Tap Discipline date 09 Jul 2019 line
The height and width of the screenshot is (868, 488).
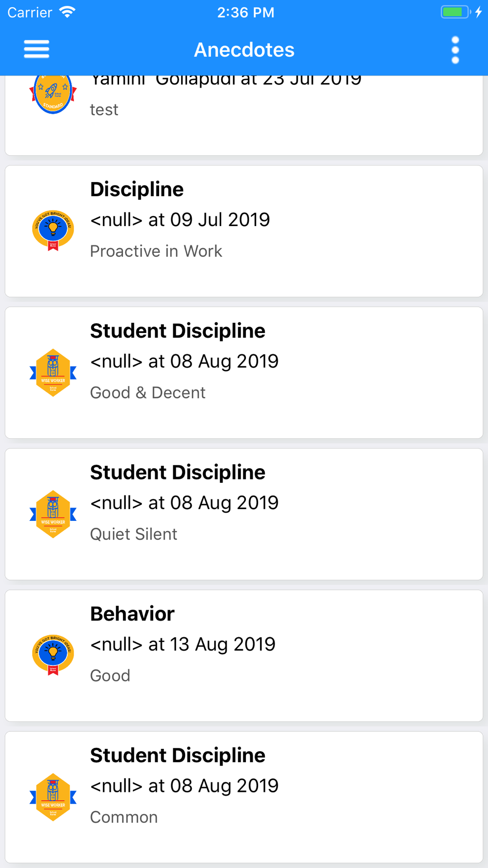[180, 220]
